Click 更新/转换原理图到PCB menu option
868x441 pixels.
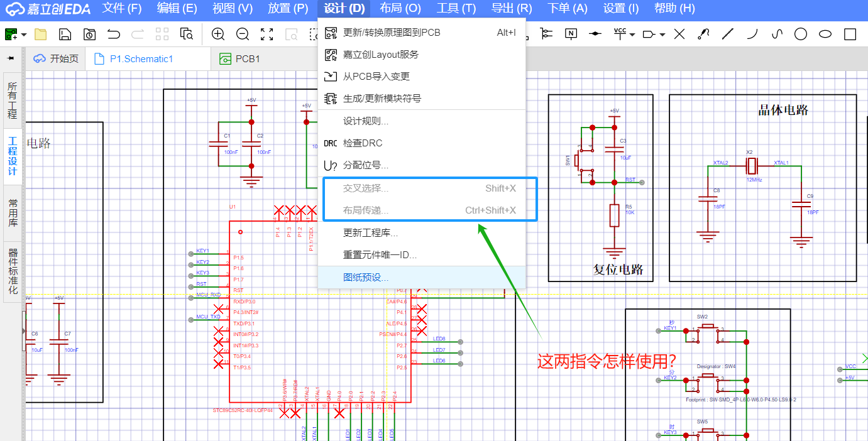392,33
